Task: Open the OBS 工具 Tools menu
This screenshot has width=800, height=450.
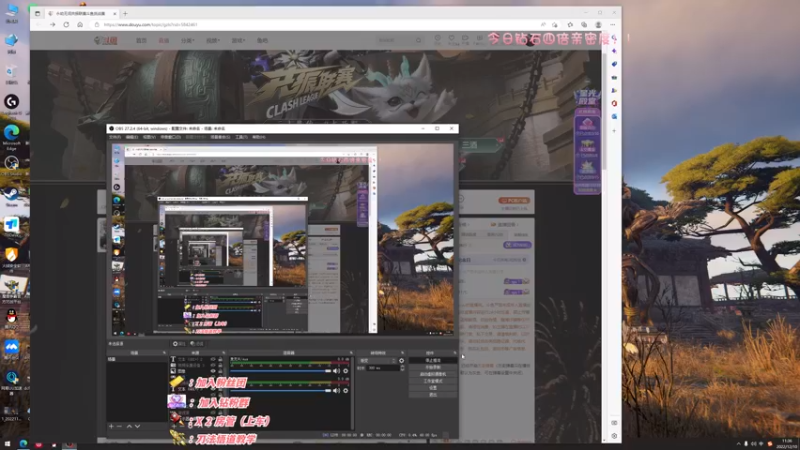Action: pyautogui.click(x=241, y=137)
